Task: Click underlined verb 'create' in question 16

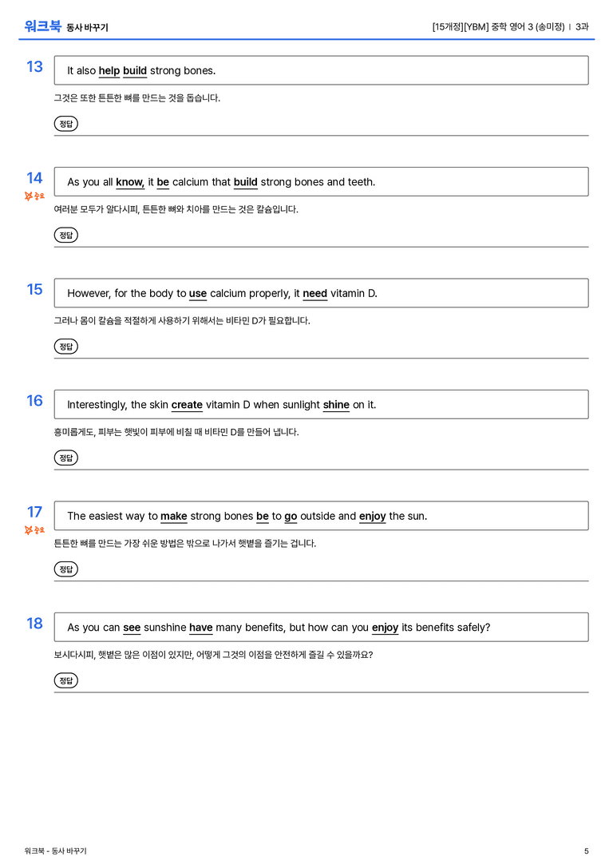Action: (187, 405)
